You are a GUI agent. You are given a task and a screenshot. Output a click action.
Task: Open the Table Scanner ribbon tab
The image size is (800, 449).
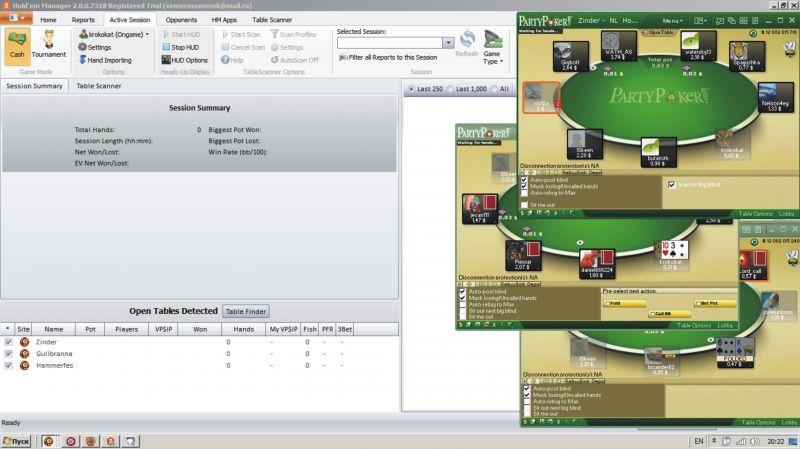click(x=272, y=20)
